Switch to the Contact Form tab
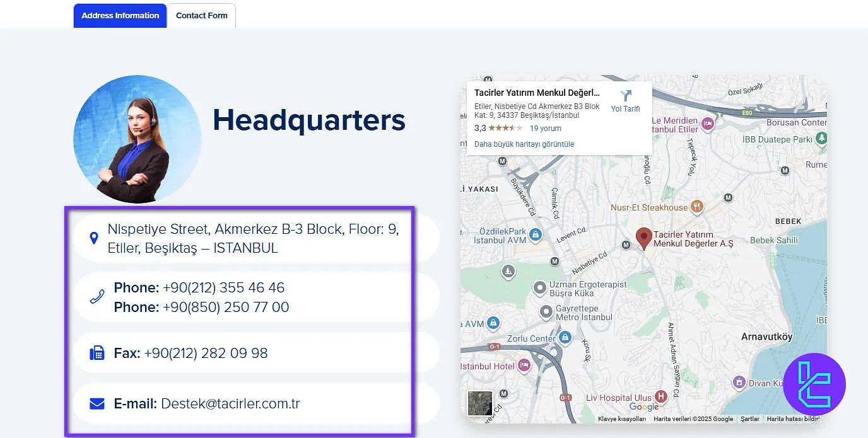 201,16
